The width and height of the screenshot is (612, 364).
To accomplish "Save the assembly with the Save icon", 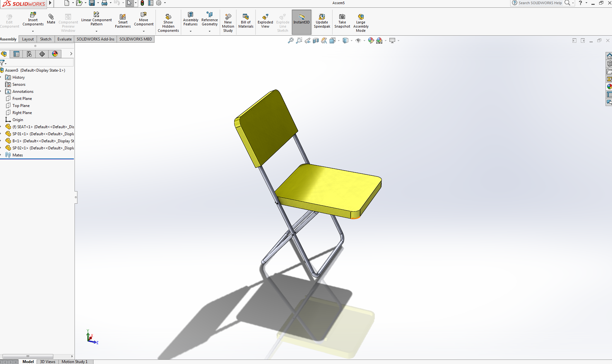I will (92, 3).
